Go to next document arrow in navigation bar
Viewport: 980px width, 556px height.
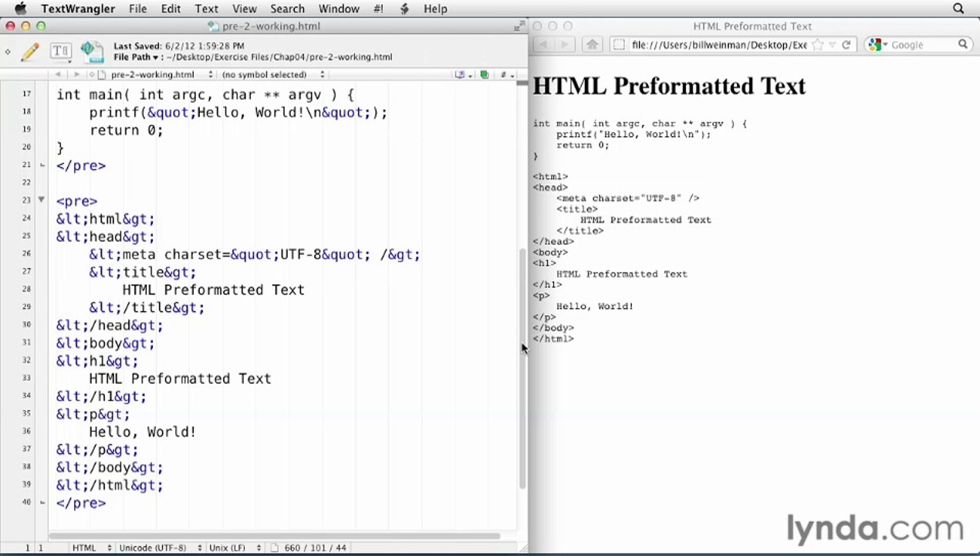coord(76,75)
